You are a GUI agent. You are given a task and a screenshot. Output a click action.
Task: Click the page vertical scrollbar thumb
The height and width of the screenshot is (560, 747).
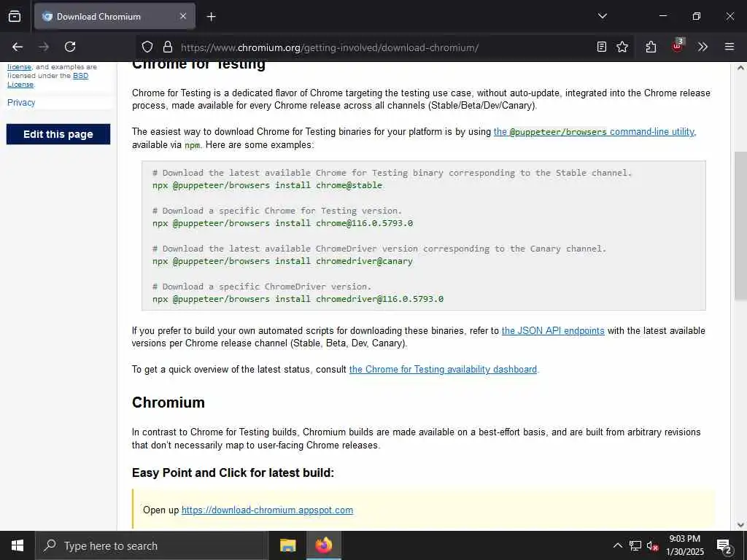740,226
